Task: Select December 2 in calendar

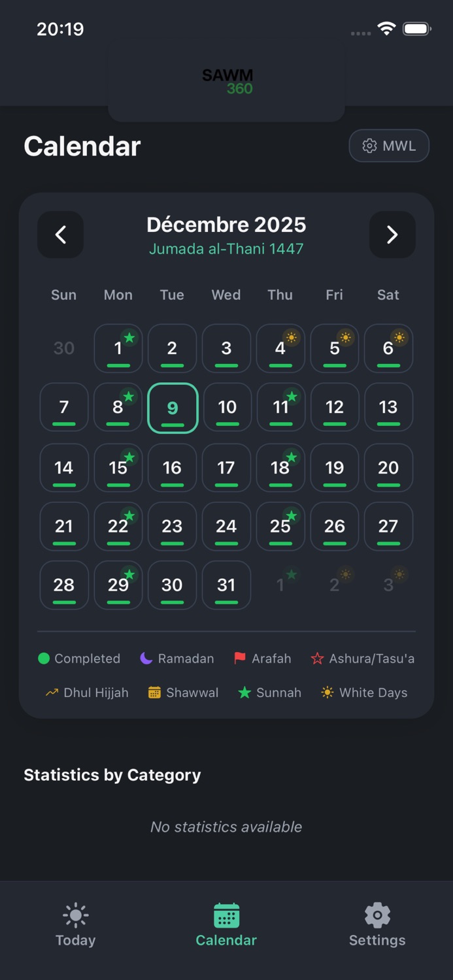Action: click(172, 348)
